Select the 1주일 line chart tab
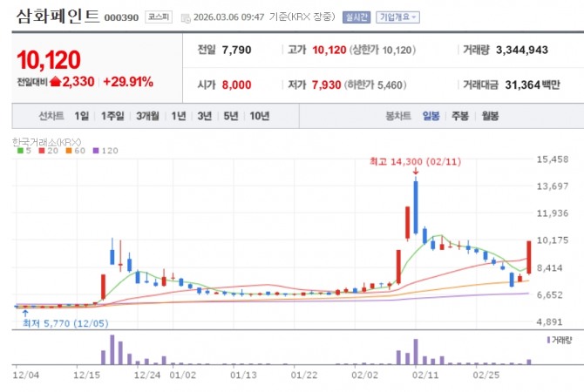Screen dimensions: 584x392 pos(112,116)
